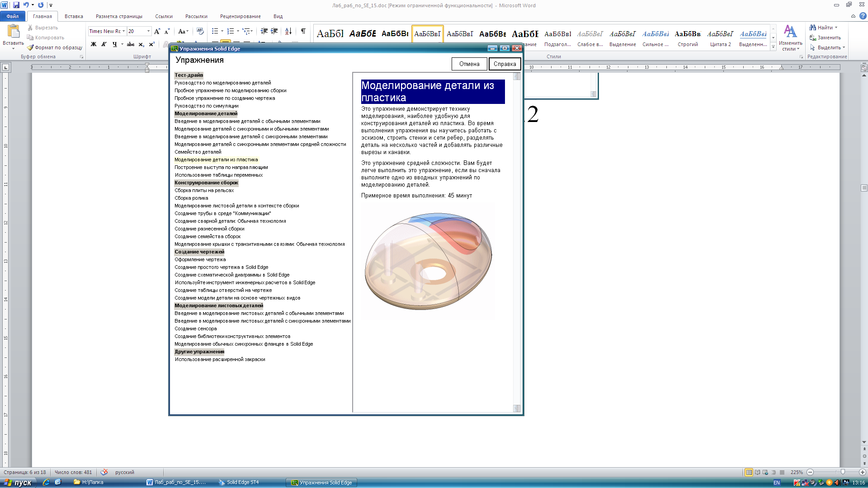This screenshot has height=488, width=868.
Task: Open 'Сборка ролика' exercise link
Action: point(191,198)
